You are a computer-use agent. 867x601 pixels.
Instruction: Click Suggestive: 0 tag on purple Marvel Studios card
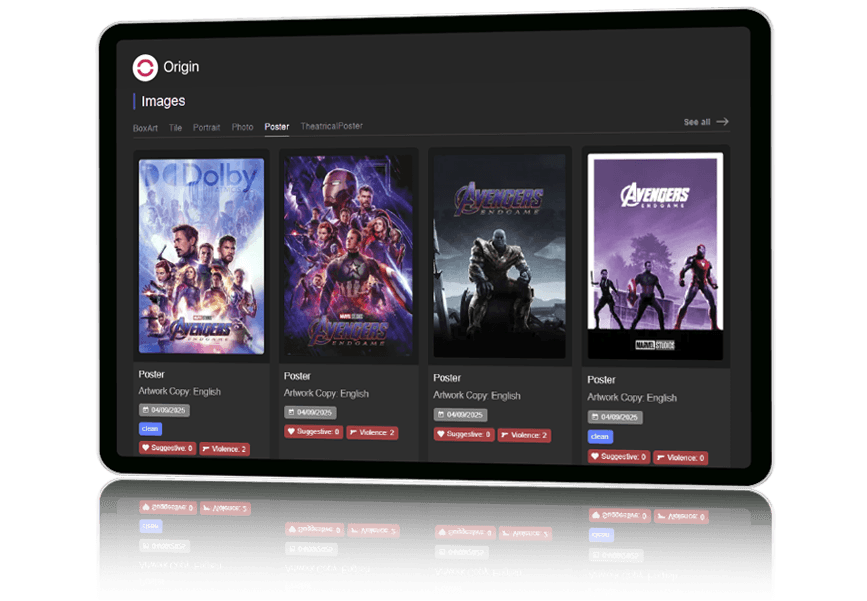[x=619, y=457]
